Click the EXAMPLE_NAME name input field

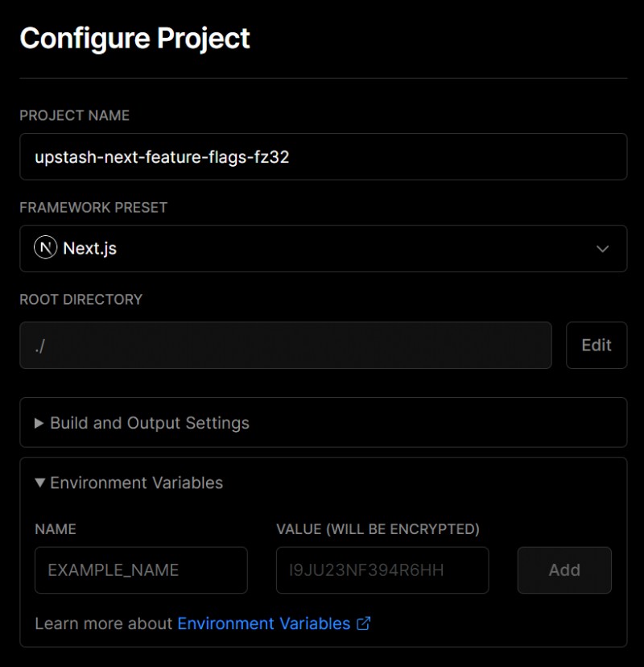point(141,570)
